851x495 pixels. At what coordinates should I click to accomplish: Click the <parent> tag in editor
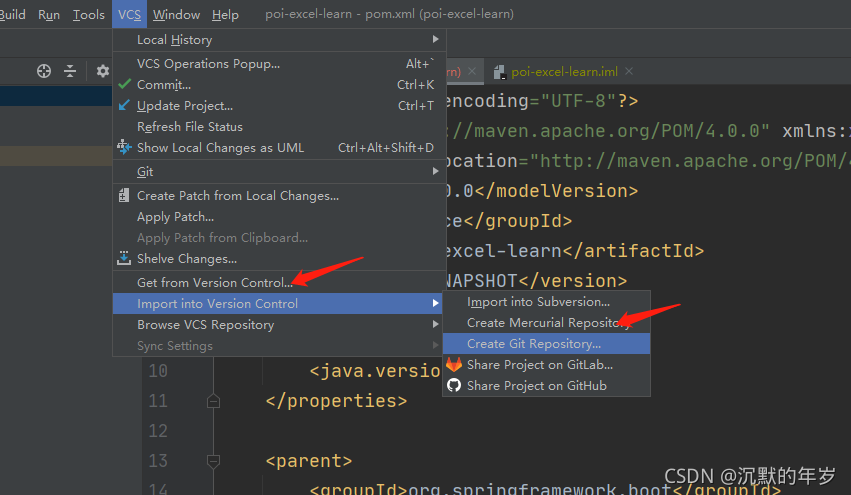(309, 461)
